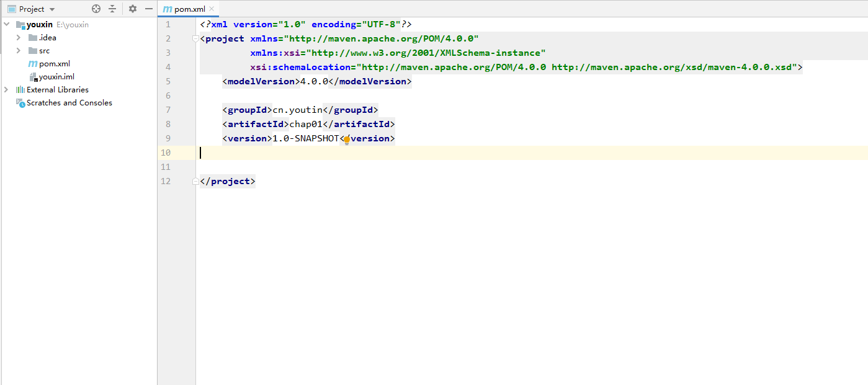Click line number 10 in gutter
This screenshot has height=385, width=868.
click(165, 153)
